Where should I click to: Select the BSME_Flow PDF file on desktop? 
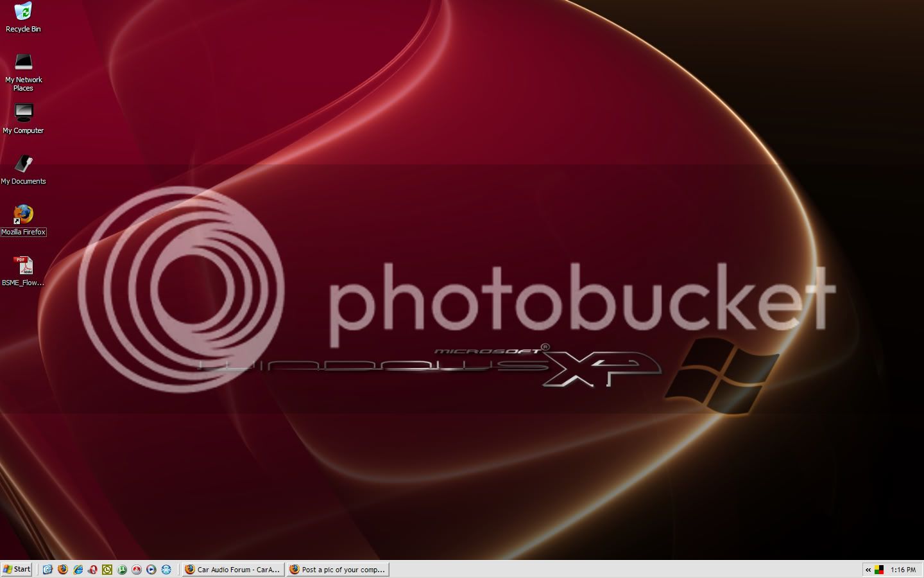[x=23, y=271]
